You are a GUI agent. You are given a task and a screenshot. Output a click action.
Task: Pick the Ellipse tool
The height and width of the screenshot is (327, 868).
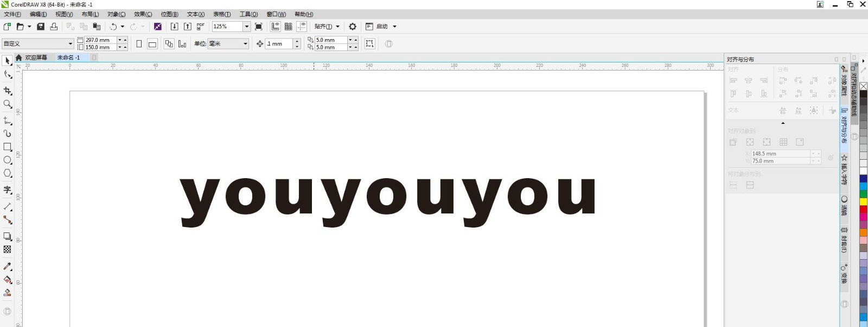8,160
